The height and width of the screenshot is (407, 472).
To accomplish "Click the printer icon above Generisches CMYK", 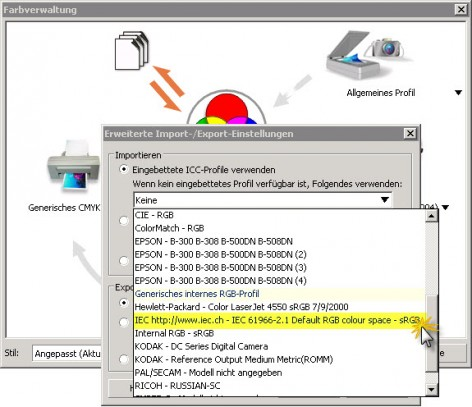I will click(x=74, y=165).
